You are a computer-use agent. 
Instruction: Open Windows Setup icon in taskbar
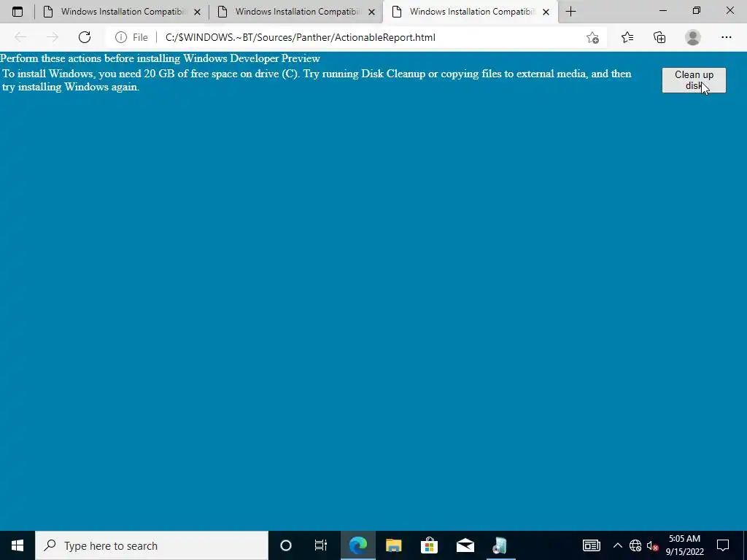(500, 545)
